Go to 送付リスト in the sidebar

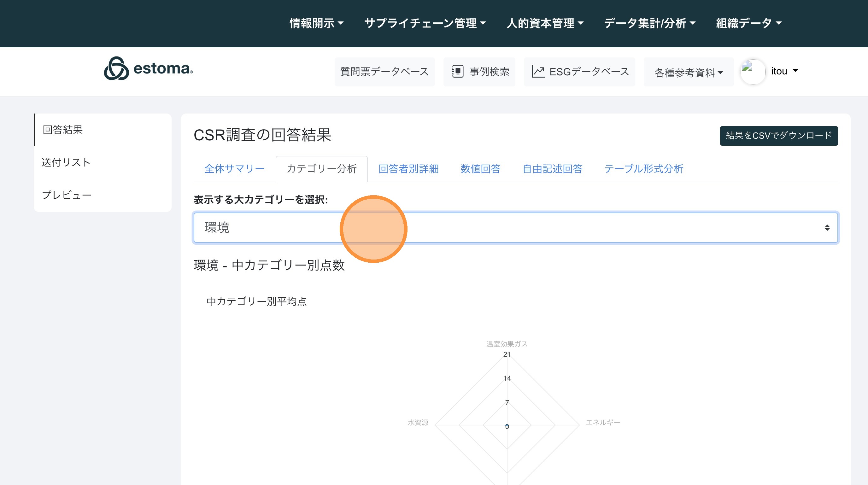point(66,162)
